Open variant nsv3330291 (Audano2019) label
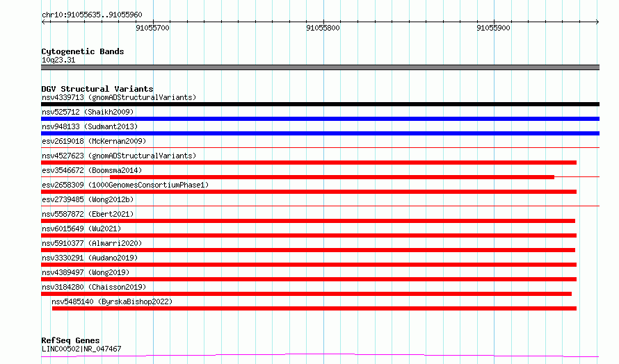 [90, 258]
